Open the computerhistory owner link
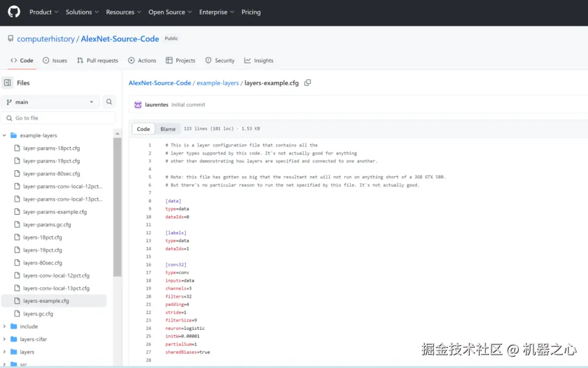588x368 pixels. (46, 39)
